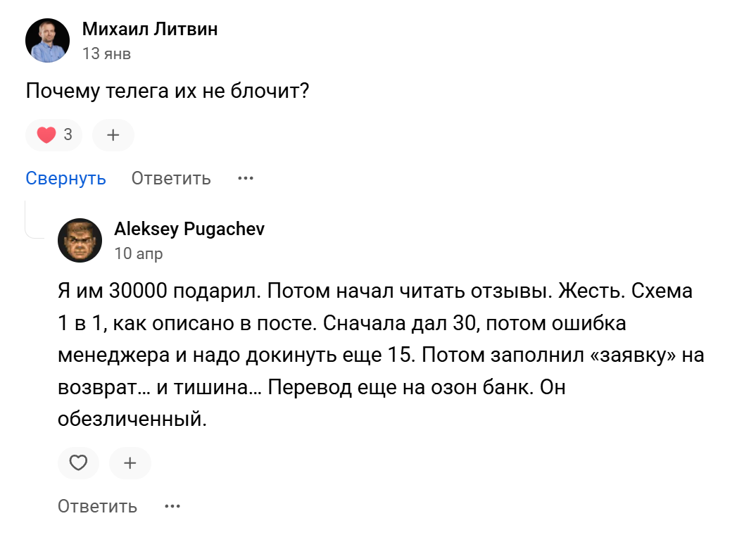Viewport: 756px width, 535px height.
Task: Open more options for Aleksey Pugachev's reply
Action: (x=172, y=507)
